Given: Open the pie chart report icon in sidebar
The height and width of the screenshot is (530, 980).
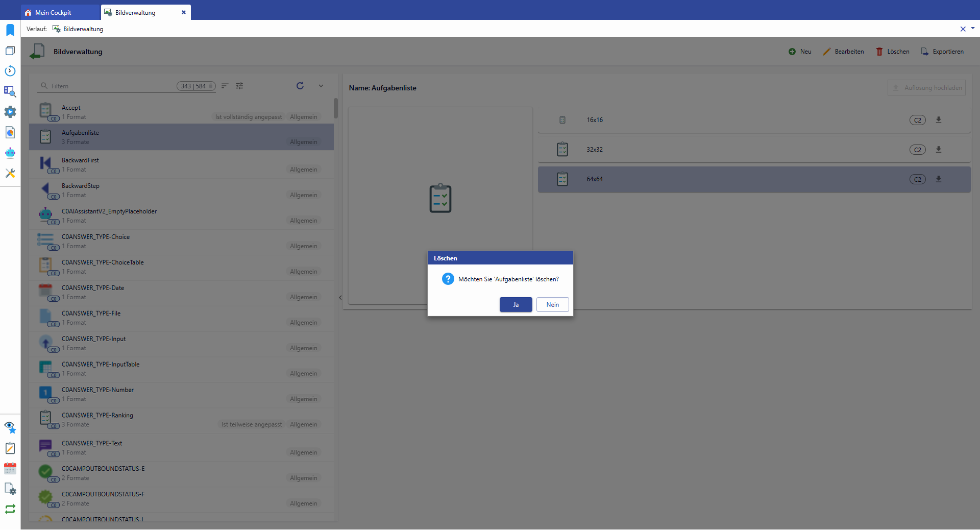Looking at the screenshot, I should click(10, 132).
